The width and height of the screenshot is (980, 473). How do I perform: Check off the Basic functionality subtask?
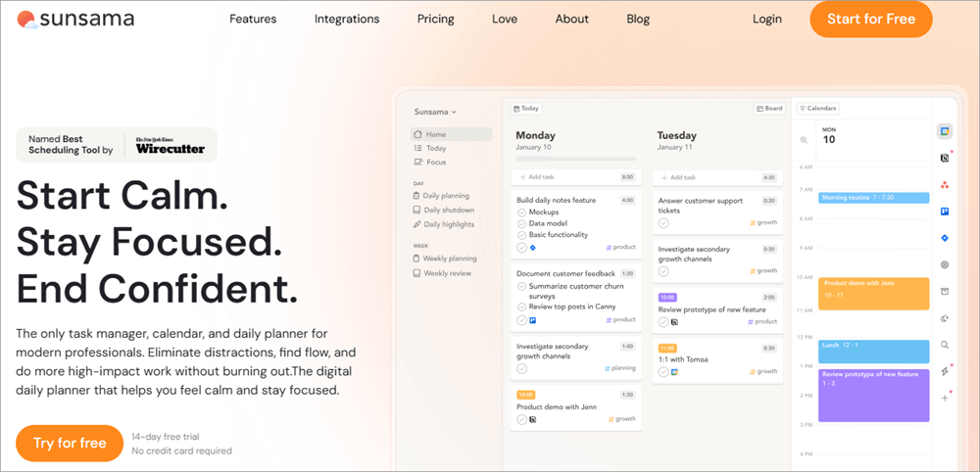pos(522,235)
